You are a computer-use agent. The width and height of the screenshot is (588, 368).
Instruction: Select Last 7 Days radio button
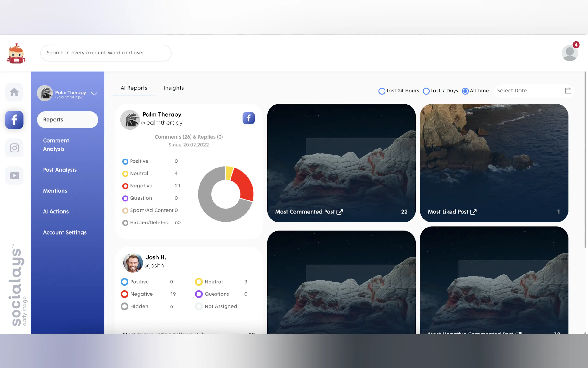click(x=426, y=91)
